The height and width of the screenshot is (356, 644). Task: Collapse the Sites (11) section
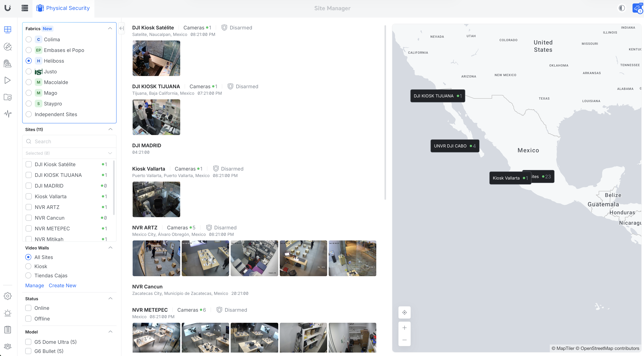tap(110, 129)
